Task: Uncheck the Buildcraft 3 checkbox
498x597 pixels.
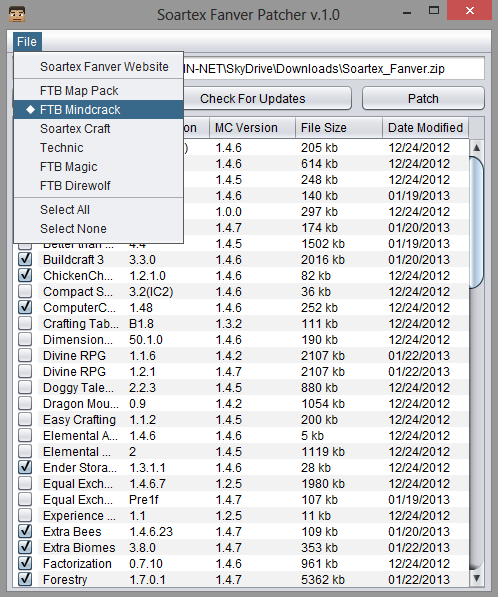Action: tap(25, 259)
